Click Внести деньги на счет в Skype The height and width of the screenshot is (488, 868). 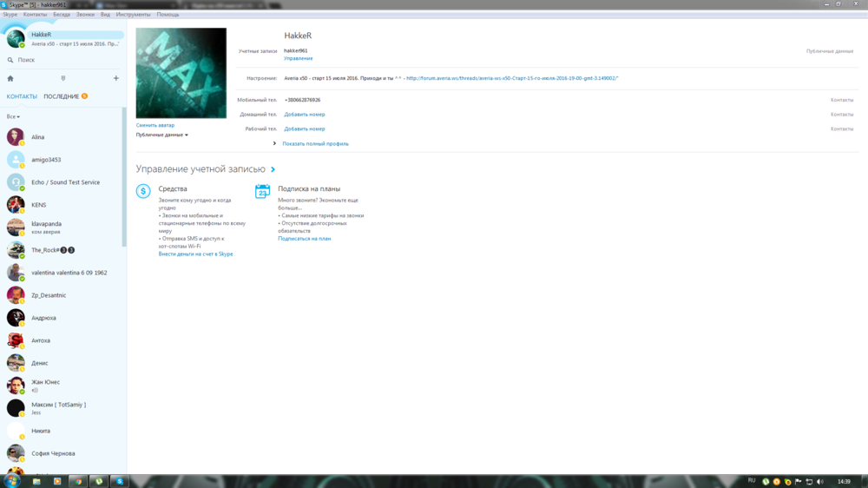pos(195,254)
